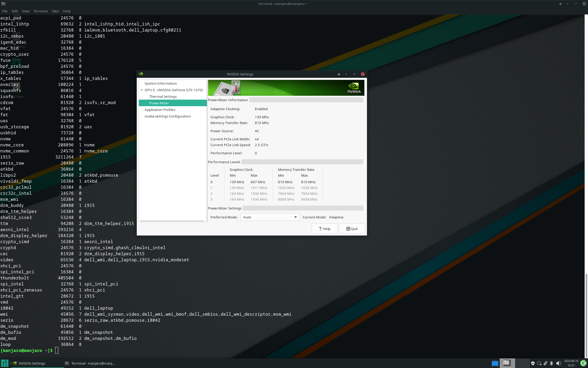The image size is (588, 368).
Task: Show desktop via blue panel icon
Action: pyautogui.click(x=495, y=363)
